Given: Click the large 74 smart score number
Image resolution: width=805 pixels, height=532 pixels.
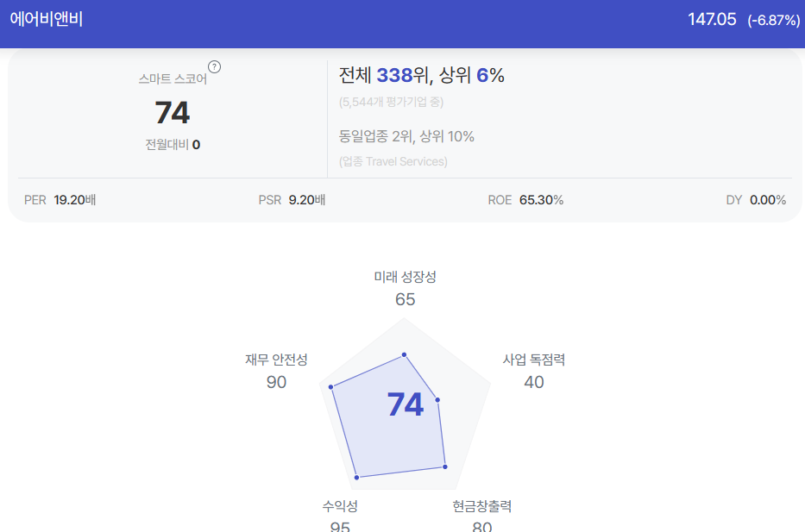Looking at the screenshot, I should tap(173, 112).
